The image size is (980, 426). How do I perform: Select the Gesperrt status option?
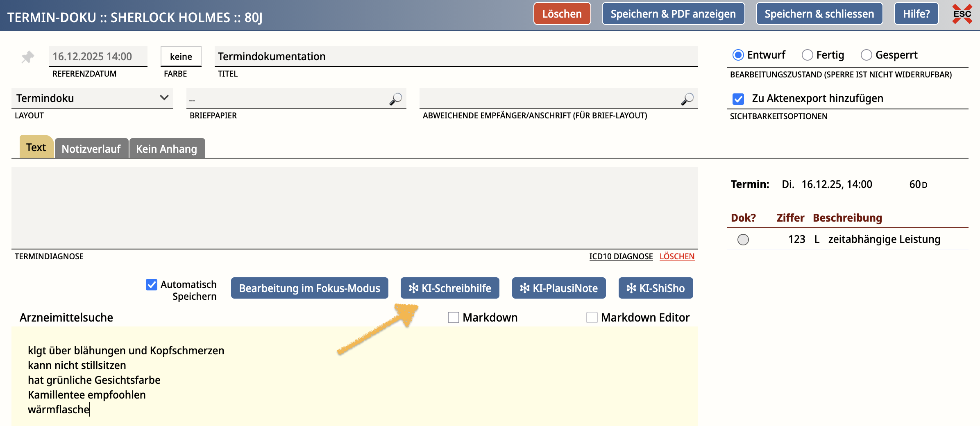(x=866, y=55)
